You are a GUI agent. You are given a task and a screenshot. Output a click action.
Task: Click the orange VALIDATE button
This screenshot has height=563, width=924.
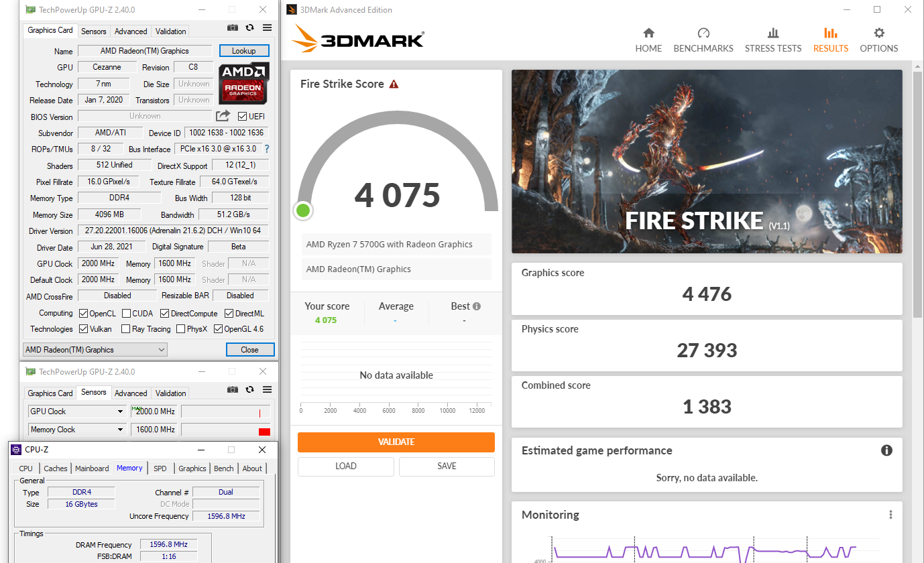396,442
